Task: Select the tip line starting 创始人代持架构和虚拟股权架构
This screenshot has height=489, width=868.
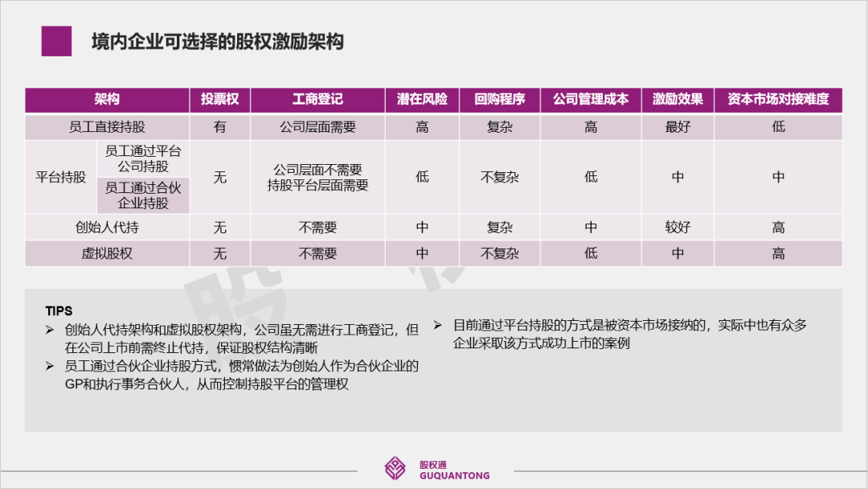Action: point(241,330)
